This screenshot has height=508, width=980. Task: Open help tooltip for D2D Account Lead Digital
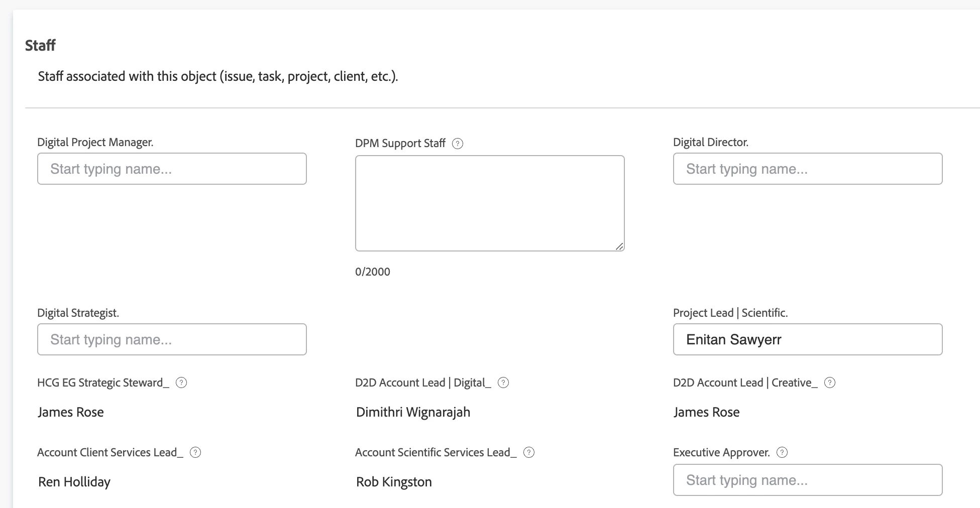(503, 383)
